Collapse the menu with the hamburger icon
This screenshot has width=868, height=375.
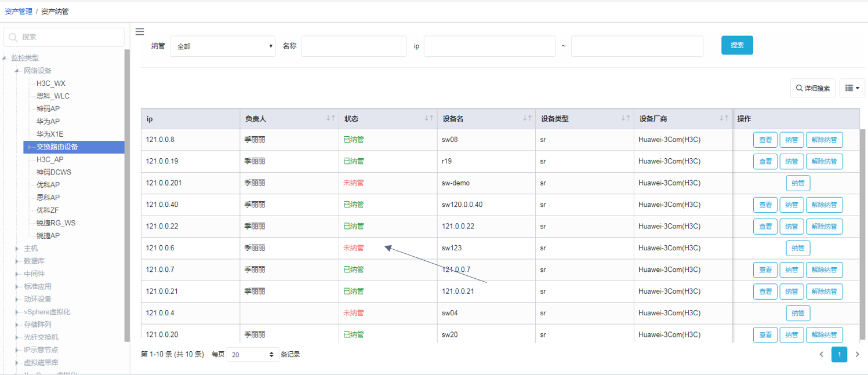[x=139, y=31]
